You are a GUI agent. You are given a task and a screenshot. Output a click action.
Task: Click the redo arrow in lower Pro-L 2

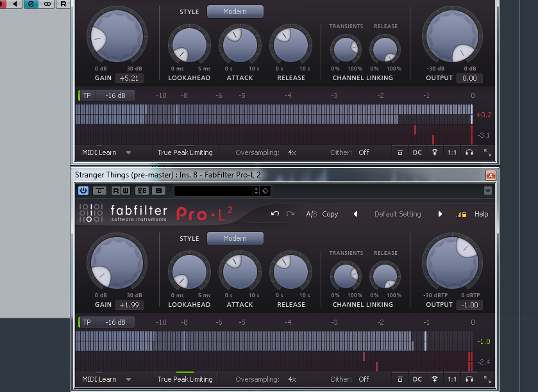pyautogui.click(x=290, y=214)
